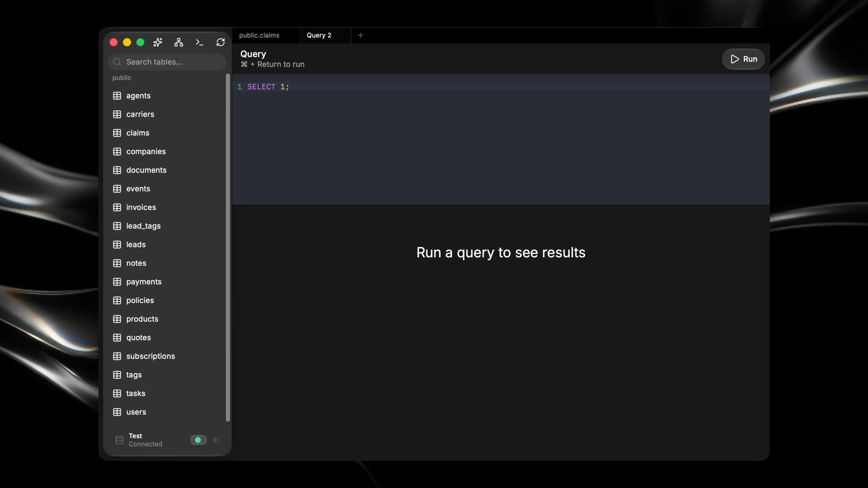This screenshot has height=488, width=868.
Task: Open the leads table name
Action: (x=136, y=245)
